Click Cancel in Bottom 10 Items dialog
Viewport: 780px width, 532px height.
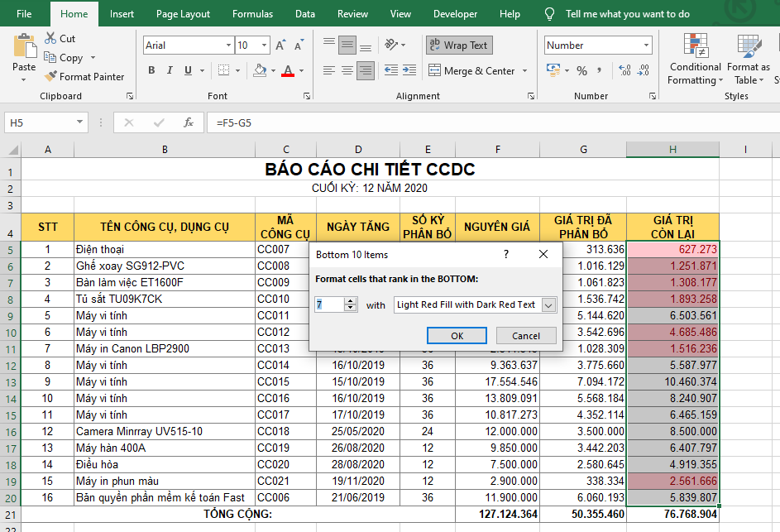click(525, 336)
